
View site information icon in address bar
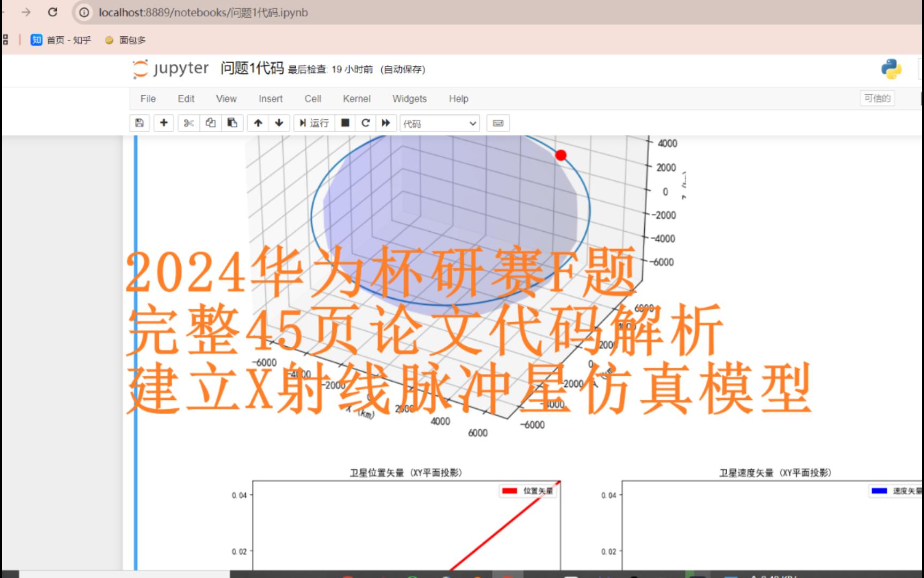[84, 12]
